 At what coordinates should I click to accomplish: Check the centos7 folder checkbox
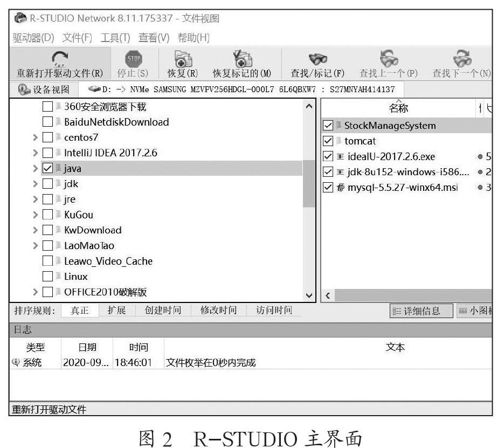point(47,137)
